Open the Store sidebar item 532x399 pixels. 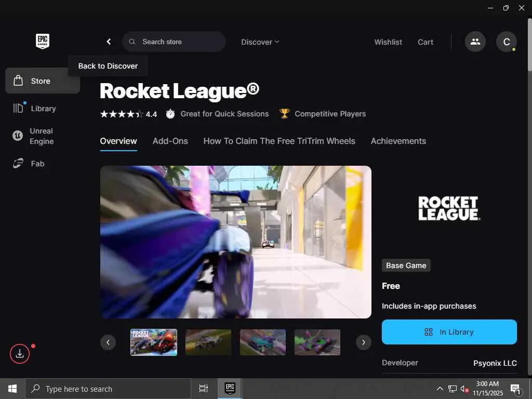(43, 81)
